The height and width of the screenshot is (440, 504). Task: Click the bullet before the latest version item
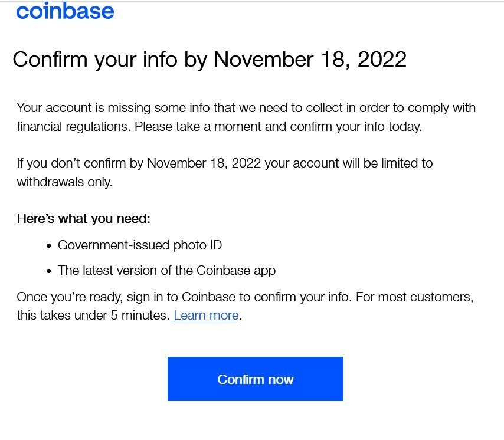click(x=49, y=271)
